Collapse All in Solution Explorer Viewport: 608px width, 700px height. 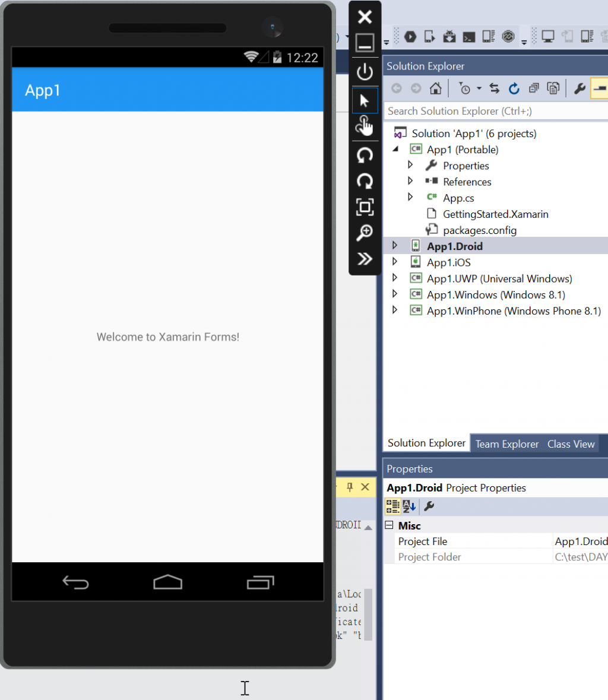(534, 88)
